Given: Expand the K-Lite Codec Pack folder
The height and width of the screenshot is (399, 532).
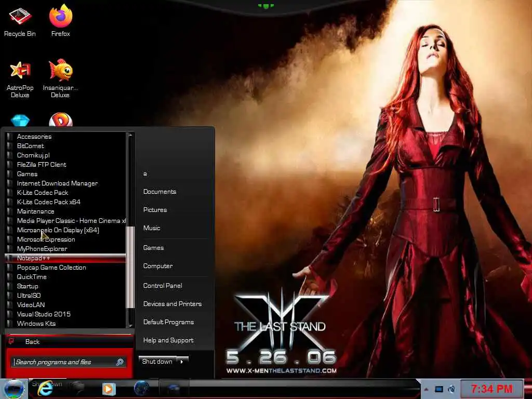Looking at the screenshot, I should click(x=65, y=192).
